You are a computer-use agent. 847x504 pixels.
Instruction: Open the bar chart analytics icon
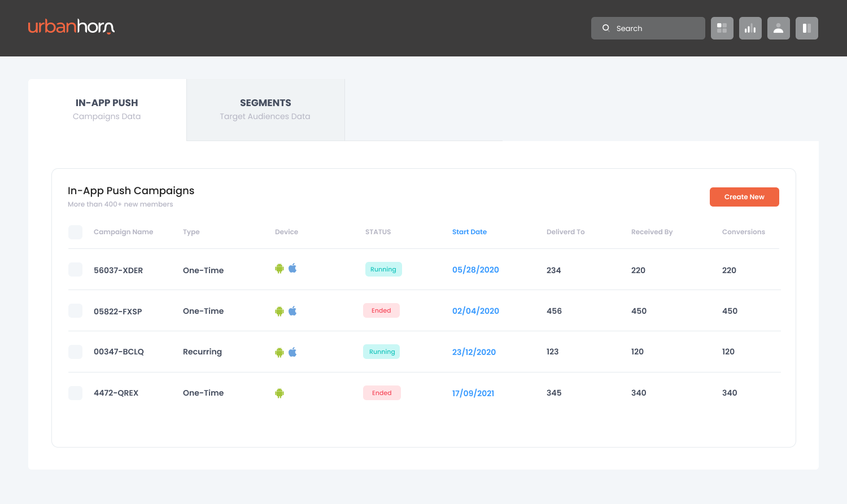click(x=750, y=28)
